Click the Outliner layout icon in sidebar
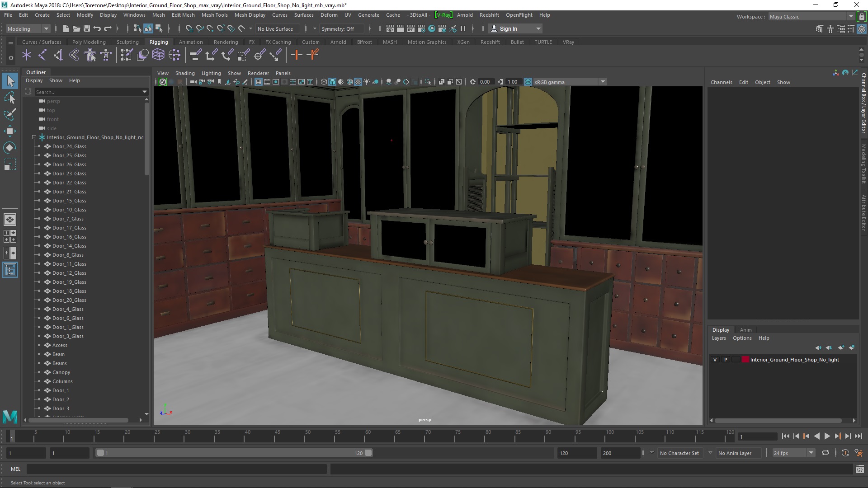The width and height of the screenshot is (868, 488). pos(10,270)
